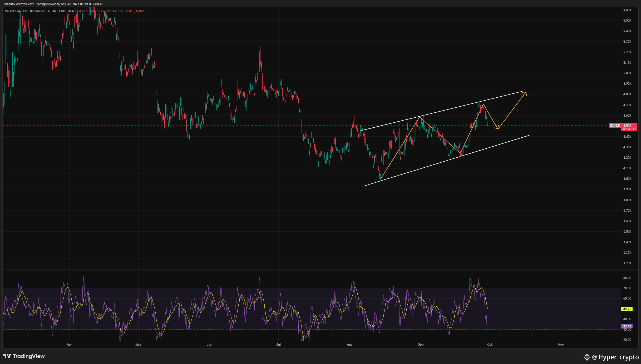The width and height of the screenshot is (641, 364).
Task: Click the TradingView wordmark text
Action: [x=29, y=356]
